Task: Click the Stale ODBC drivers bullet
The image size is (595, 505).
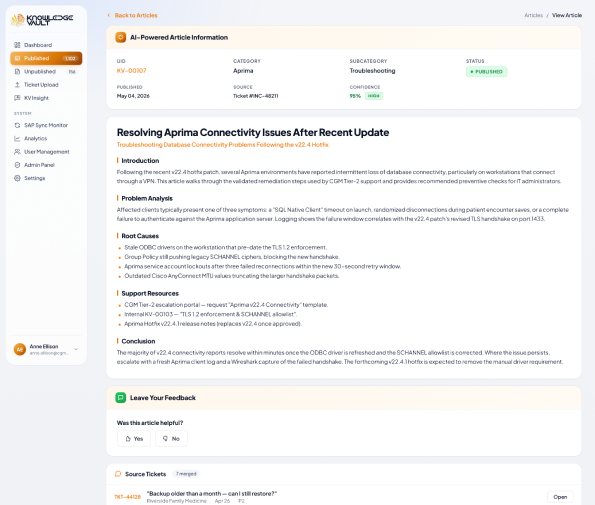Action: [225, 248]
